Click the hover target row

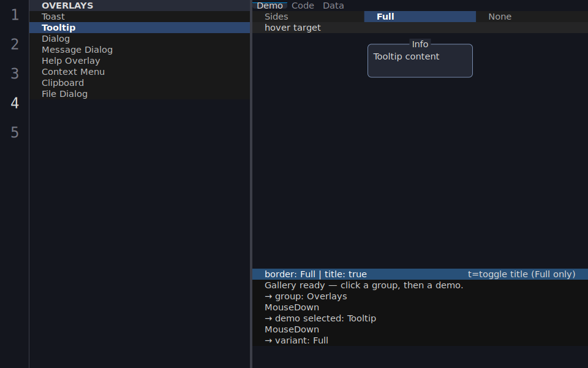pos(420,28)
